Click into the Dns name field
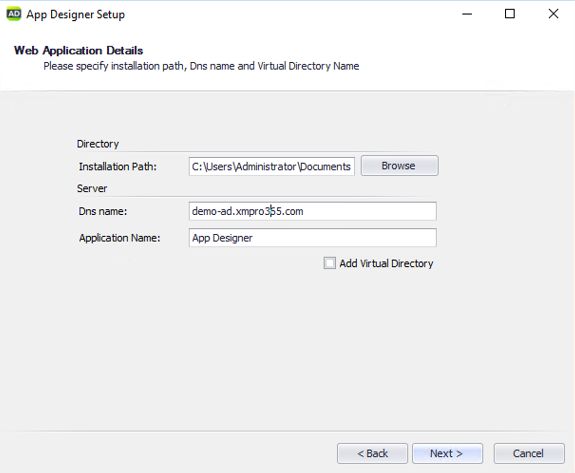 (x=313, y=211)
